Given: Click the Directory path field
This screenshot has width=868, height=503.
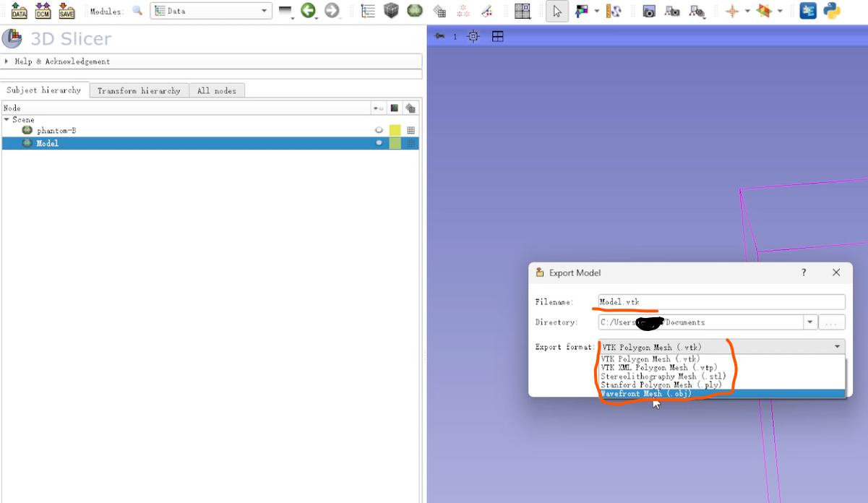Looking at the screenshot, I should coord(701,322).
